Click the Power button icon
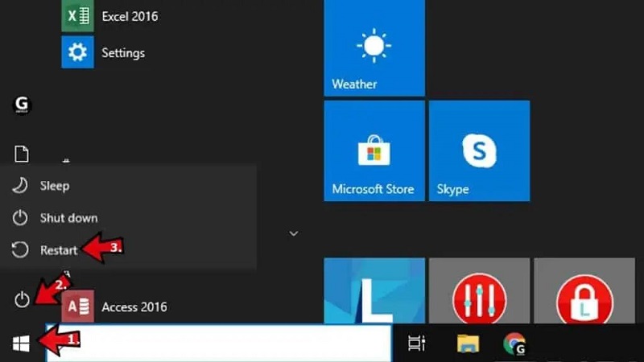The width and height of the screenshot is (644, 362). 22,299
